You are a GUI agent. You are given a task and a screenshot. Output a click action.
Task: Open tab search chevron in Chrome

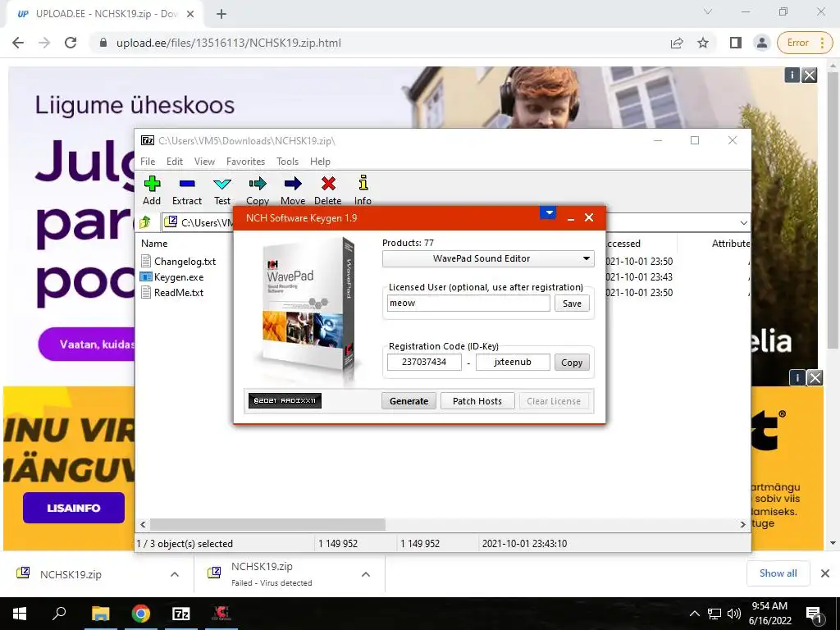708,11
